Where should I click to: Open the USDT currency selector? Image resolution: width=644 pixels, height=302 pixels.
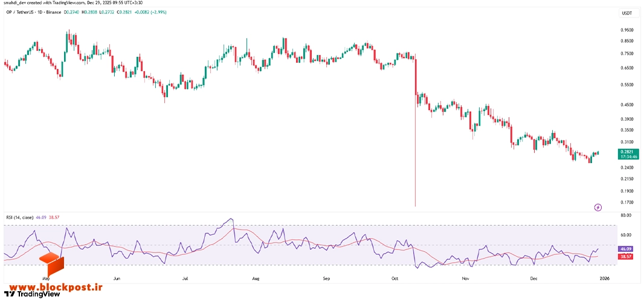point(626,13)
